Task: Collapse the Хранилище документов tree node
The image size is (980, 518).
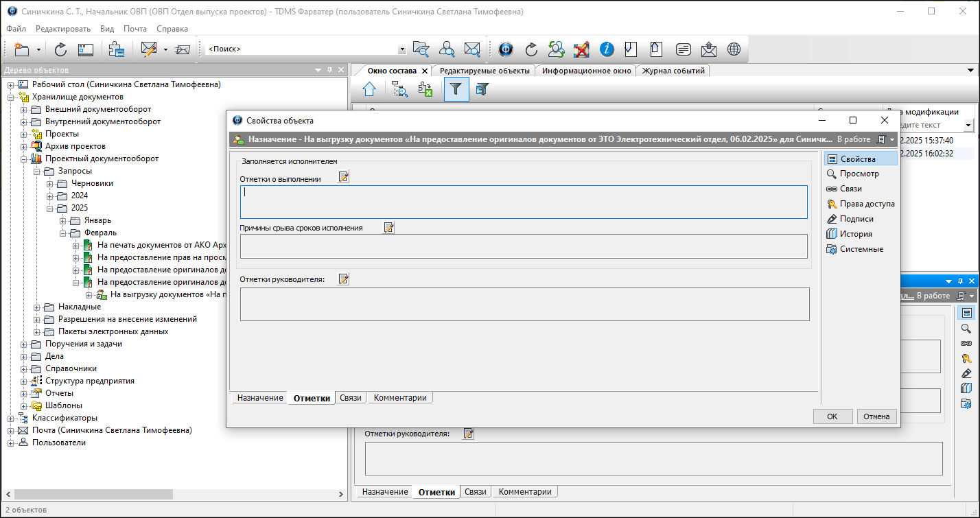Action: pyautogui.click(x=11, y=97)
